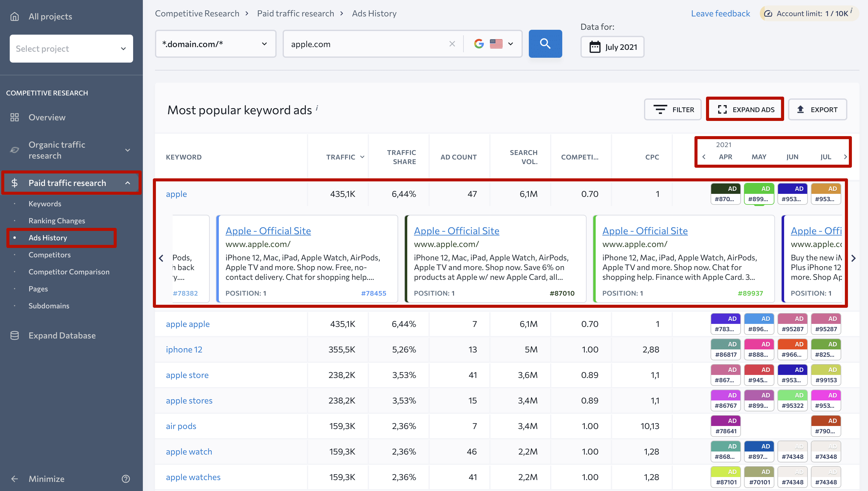Click the Account limit gauge icon

click(768, 13)
